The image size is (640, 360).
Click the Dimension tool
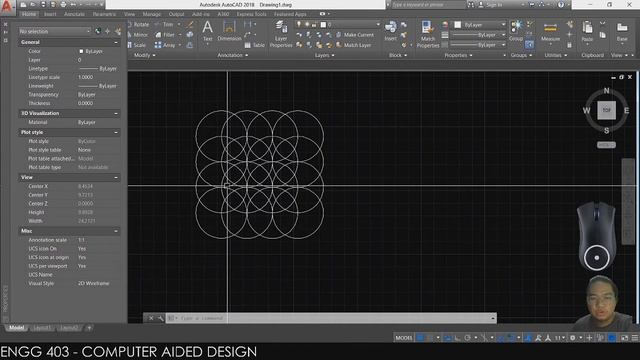point(229,32)
